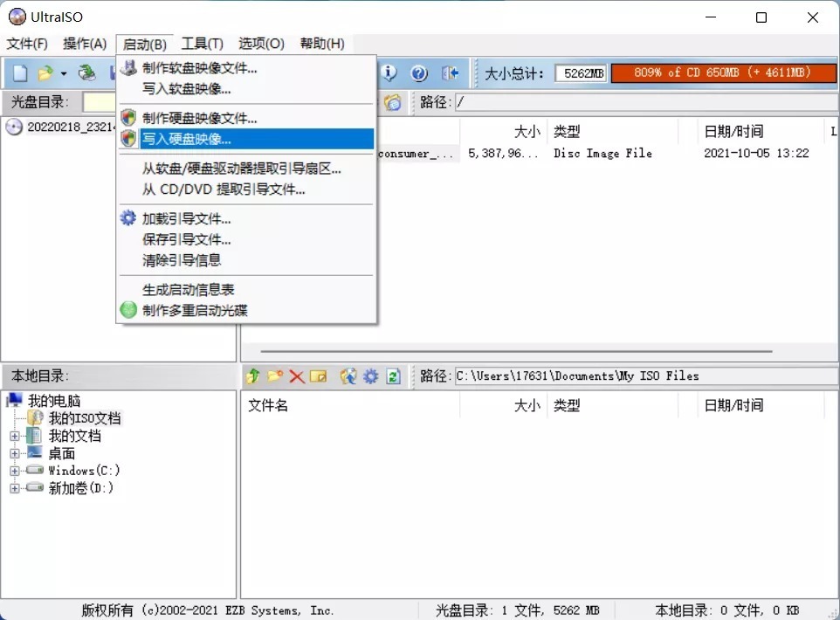Click the Exit icon next to Help
The image size is (840, 620).
click(x=450, y=73)
